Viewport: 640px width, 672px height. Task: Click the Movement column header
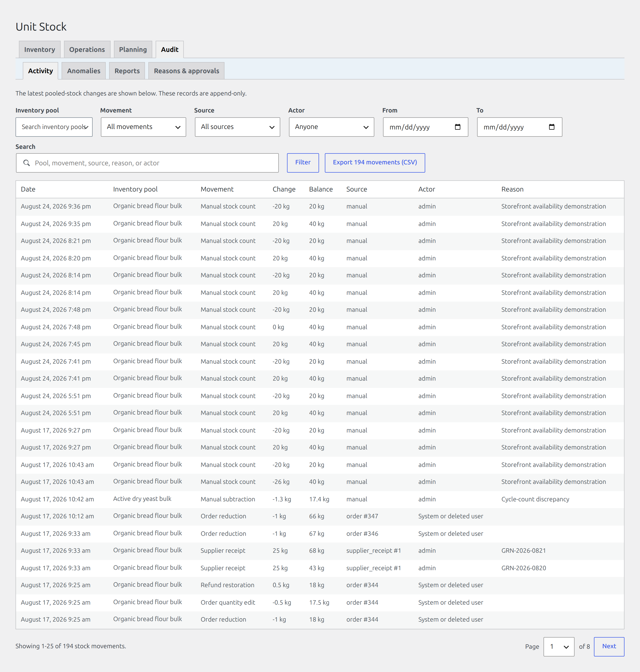[x=217, y=189]
